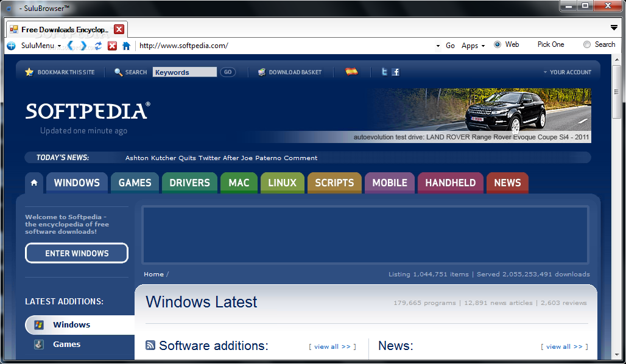The image size is (626, 364).
Task: Reload the page with the refresh icon
Action: (98, 46)
